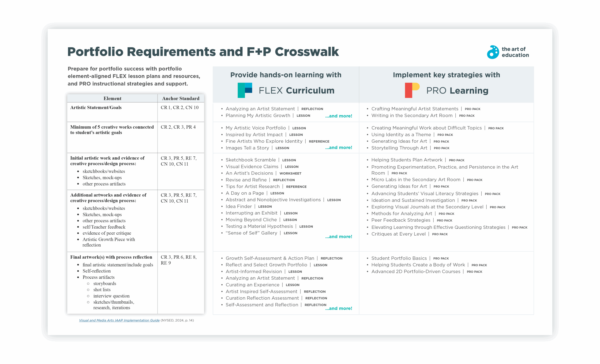Click '...and more!' next to Images Tell a Story

coord(338,147)
